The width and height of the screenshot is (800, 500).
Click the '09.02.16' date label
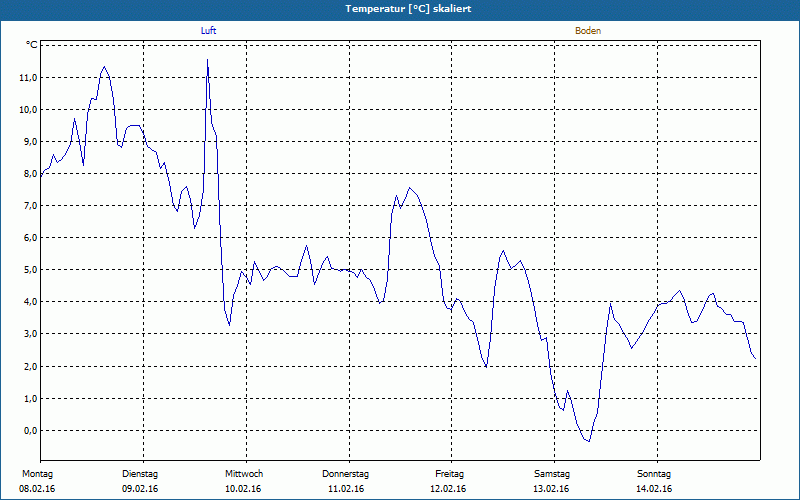pyautogui.click(x=140, y=489)
